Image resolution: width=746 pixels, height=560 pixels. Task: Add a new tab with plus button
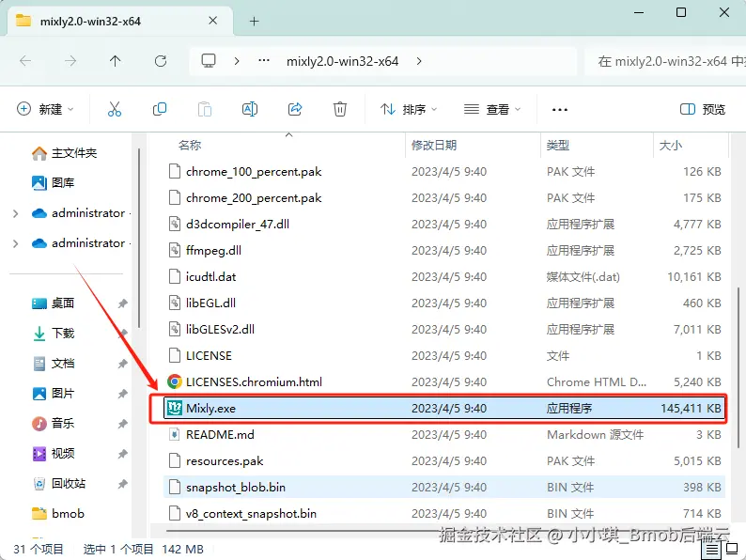point(254,21)
